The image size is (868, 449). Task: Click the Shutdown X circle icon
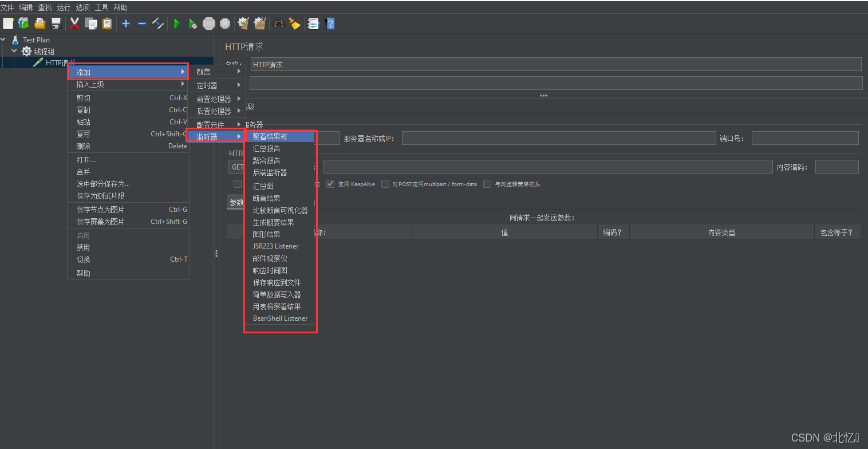pyautogui.click(x=225, y=23)
